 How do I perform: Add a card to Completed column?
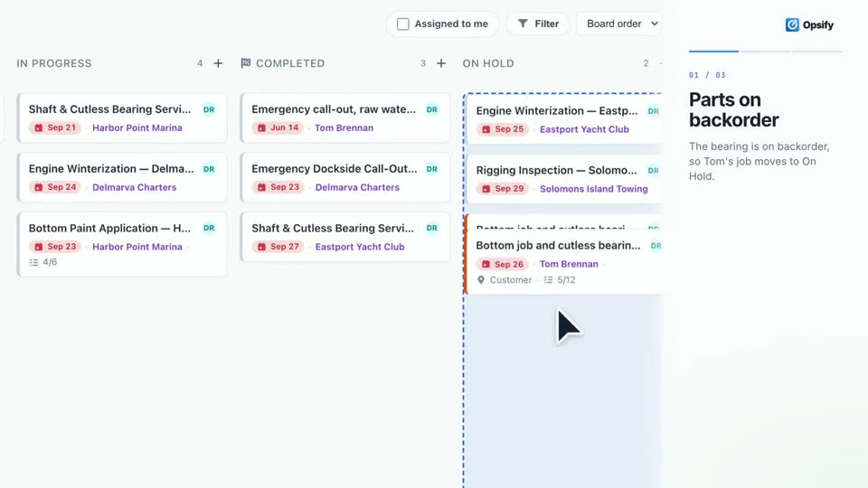click(441, 63)
